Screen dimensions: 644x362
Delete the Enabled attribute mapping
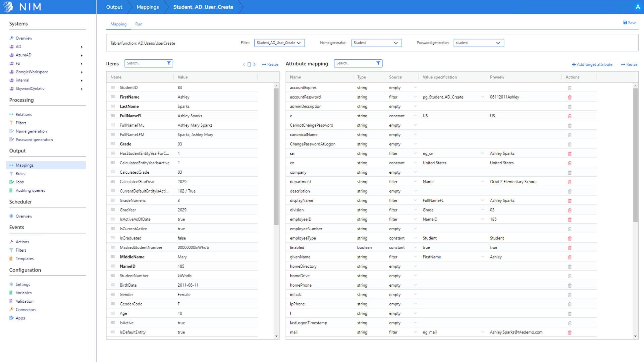click(570, 248)
